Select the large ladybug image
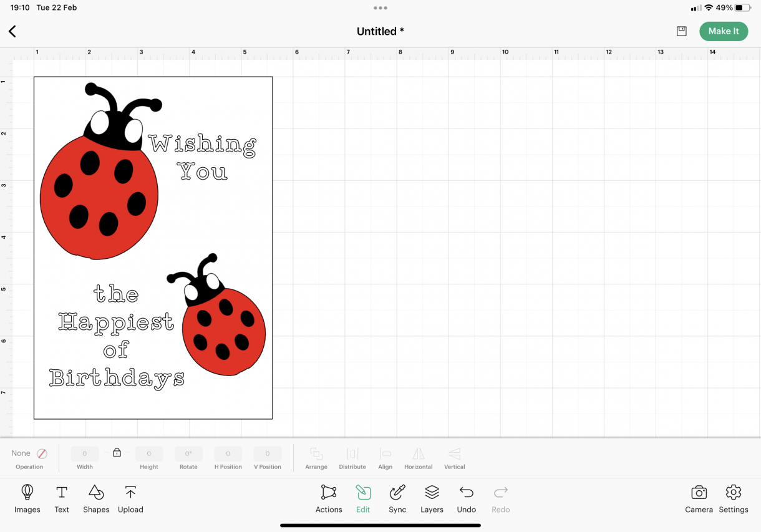The height and width of the screenshot is (532, 761). point(101,172)
